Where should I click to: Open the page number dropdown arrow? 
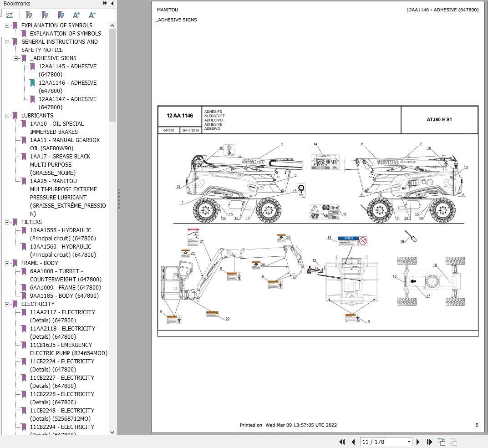point(409,442)
